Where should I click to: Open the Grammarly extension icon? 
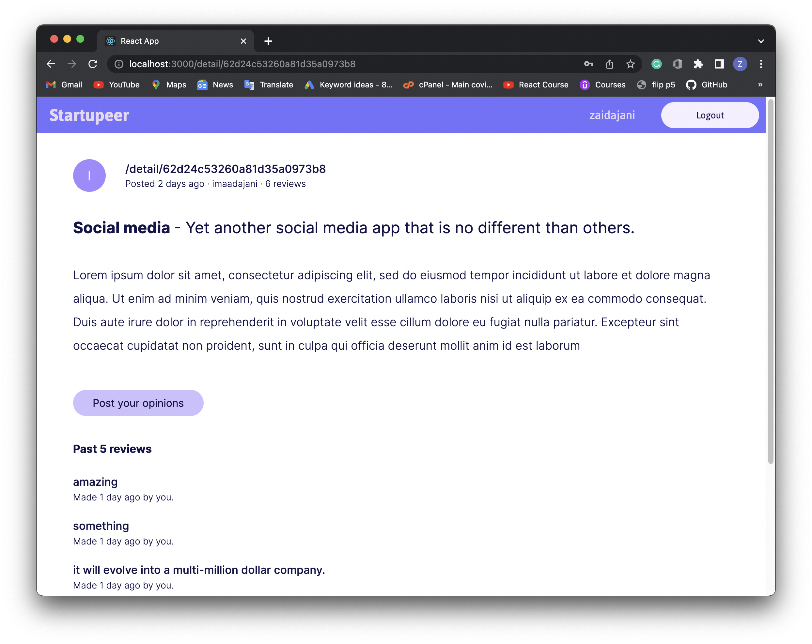pos(656,64)
